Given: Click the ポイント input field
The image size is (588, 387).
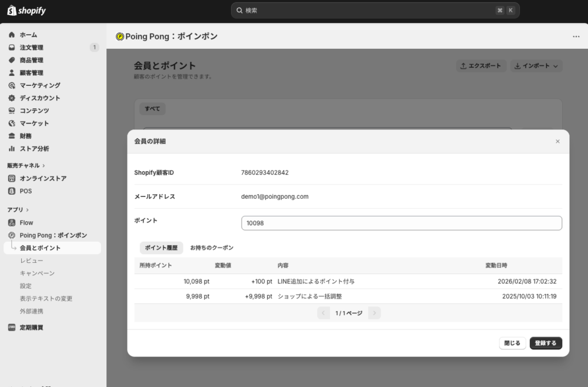Looking at the screenshot, I should pyautogui.click(x=401, y=223).
